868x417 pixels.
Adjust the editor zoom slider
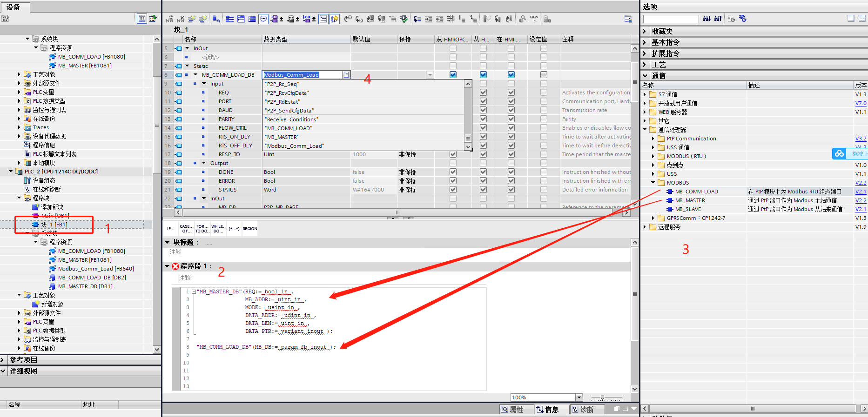pos(603,398)
